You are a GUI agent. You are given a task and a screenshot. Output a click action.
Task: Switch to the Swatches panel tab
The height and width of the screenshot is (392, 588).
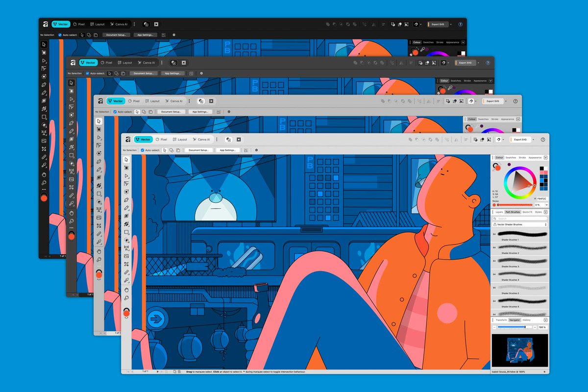tap(511, 157)
